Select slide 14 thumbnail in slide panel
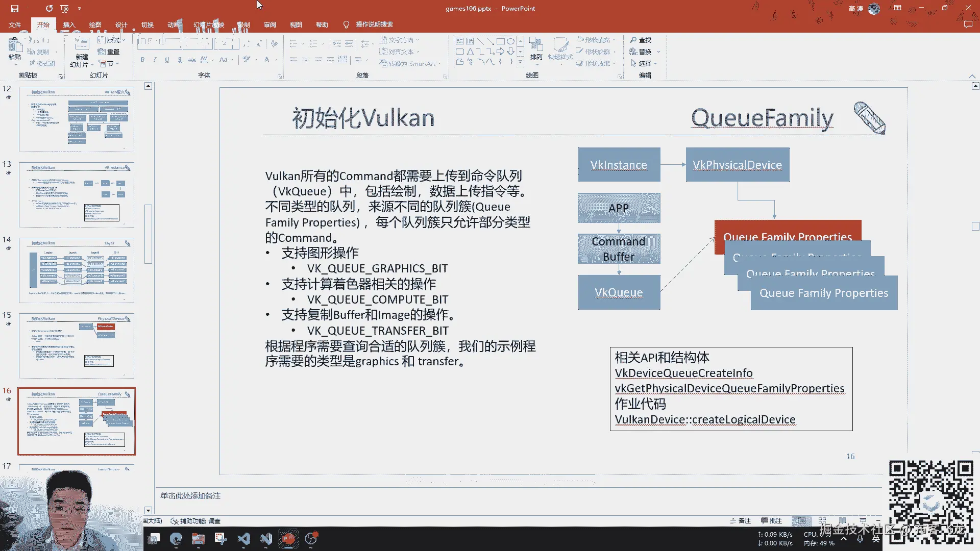This screenshot has width=980, height=551. pyautogui.click(x=77, y=270)
